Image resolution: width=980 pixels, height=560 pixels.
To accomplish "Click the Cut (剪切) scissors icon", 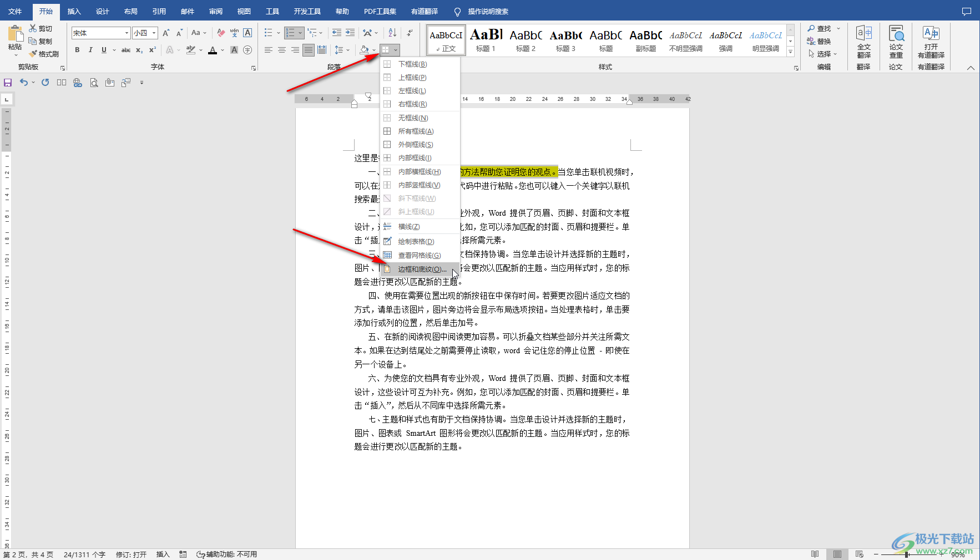I will 33,28.
